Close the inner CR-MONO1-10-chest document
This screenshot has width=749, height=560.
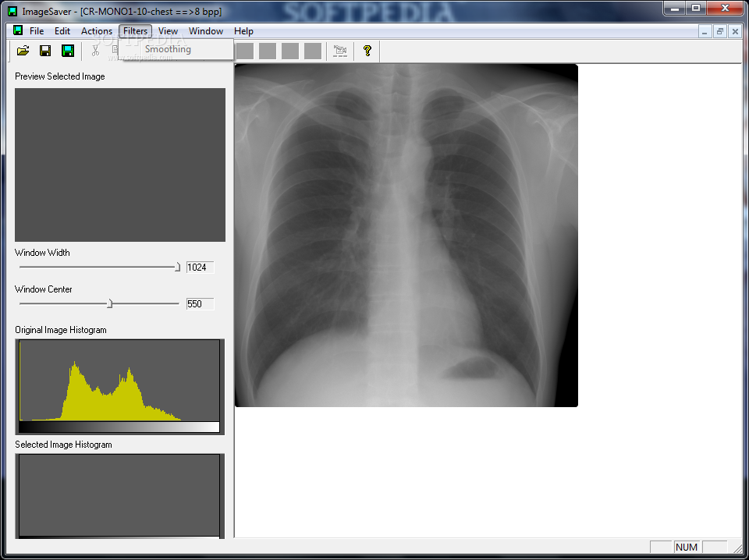click(735, 32)
